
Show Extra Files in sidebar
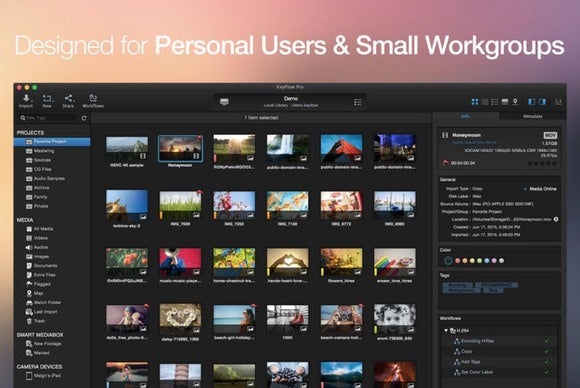[44, 275]
